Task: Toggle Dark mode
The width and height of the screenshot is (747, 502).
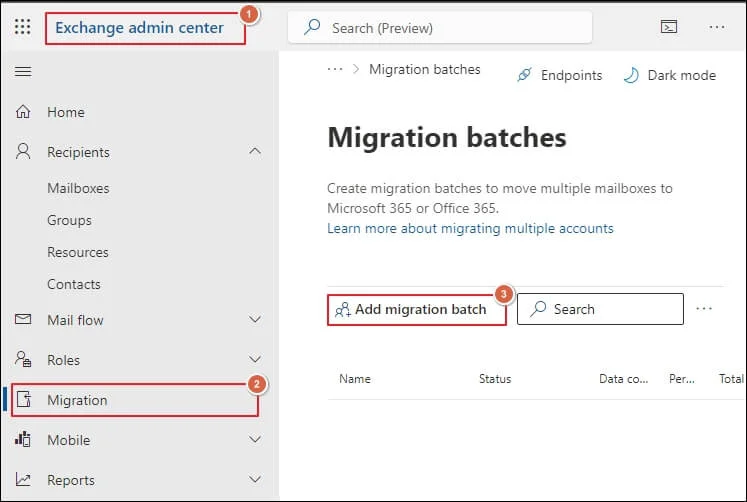Action: click(682, 75)
